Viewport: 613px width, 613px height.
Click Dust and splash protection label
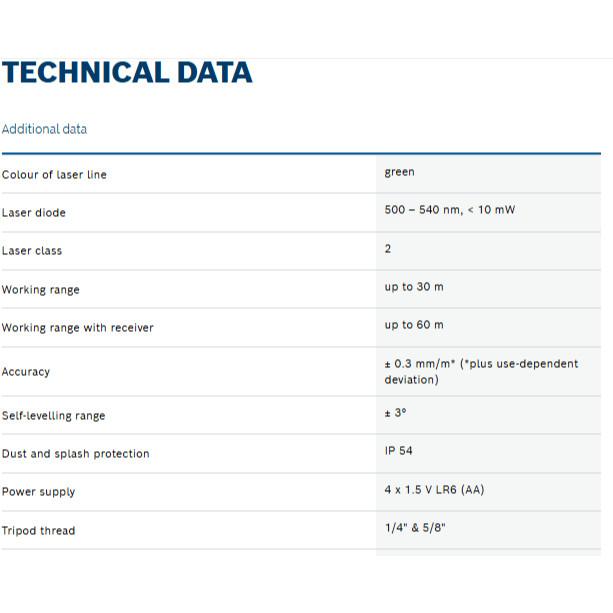coord(76,454)
